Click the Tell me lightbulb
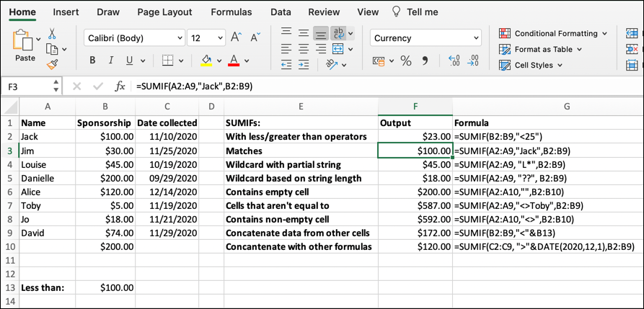 (396, 12)
